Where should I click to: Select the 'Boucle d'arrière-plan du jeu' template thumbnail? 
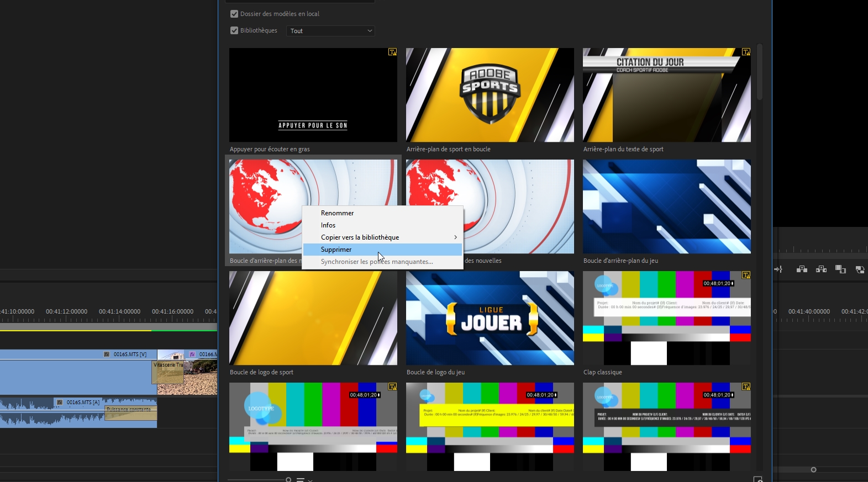point(667,206)
